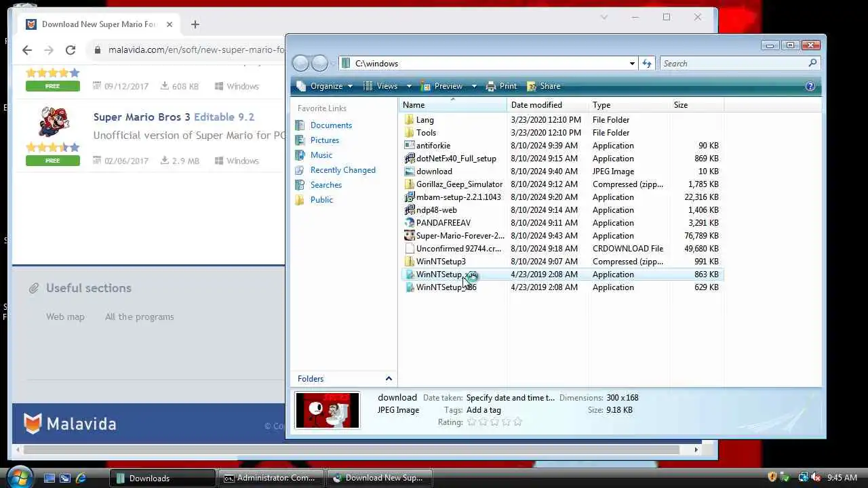Open a new browser tab
868x488 pixels.
click(x=195, y=24)
